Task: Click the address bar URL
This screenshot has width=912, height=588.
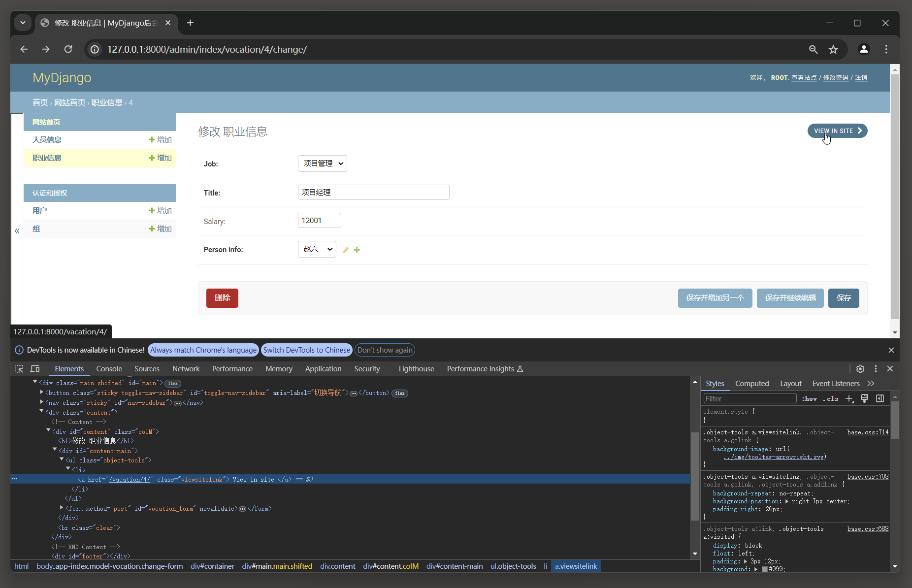Action: point(207,49)
